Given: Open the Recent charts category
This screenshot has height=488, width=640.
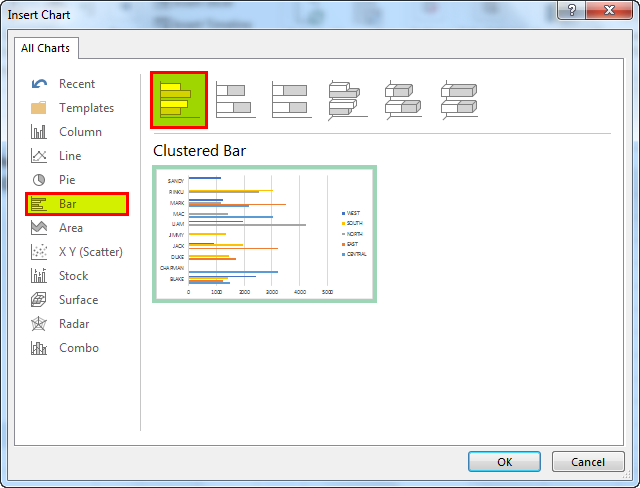Looking at the screenshot, I should click(x=77, y=84).
